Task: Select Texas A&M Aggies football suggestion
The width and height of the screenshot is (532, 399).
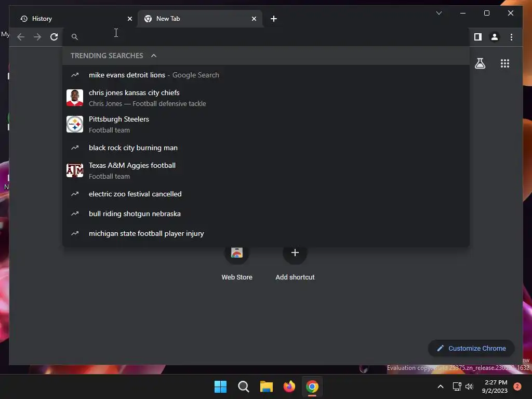Action: pos(266,170)
